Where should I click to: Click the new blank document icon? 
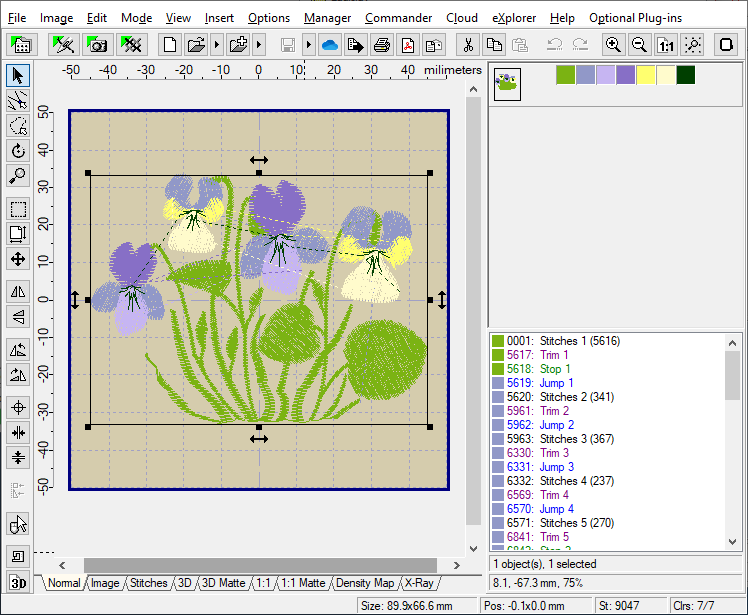(x=170, y=45)
